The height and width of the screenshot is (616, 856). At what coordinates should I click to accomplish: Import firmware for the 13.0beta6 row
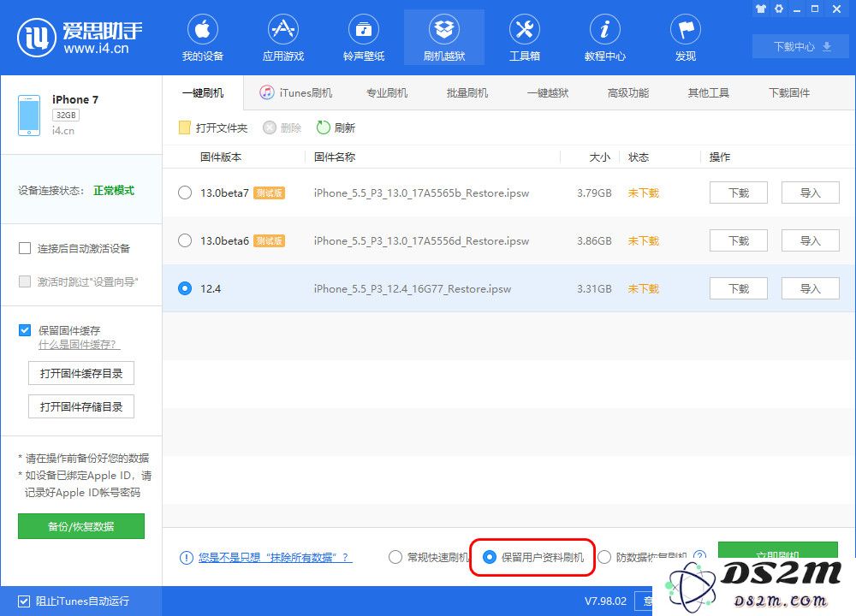[810, 240]
